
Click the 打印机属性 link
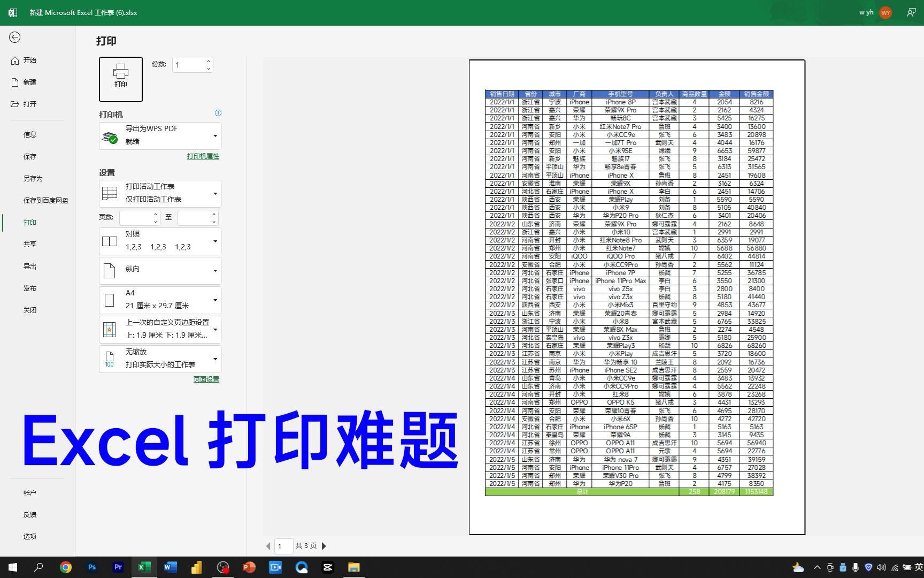point(202,156)
